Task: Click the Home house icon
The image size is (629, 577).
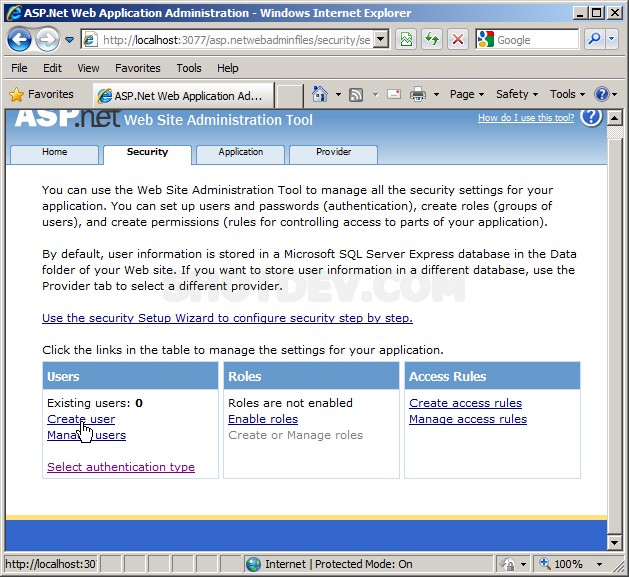Action: pos(320,94)
